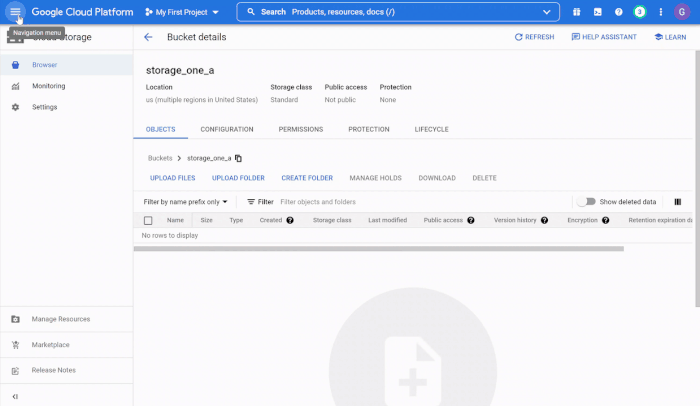Click Upload Folder button
The image size is (700, 406).
238,178
